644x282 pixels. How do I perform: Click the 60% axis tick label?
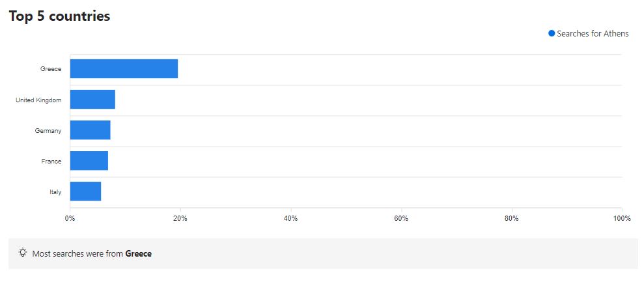(x=401, y=218)
